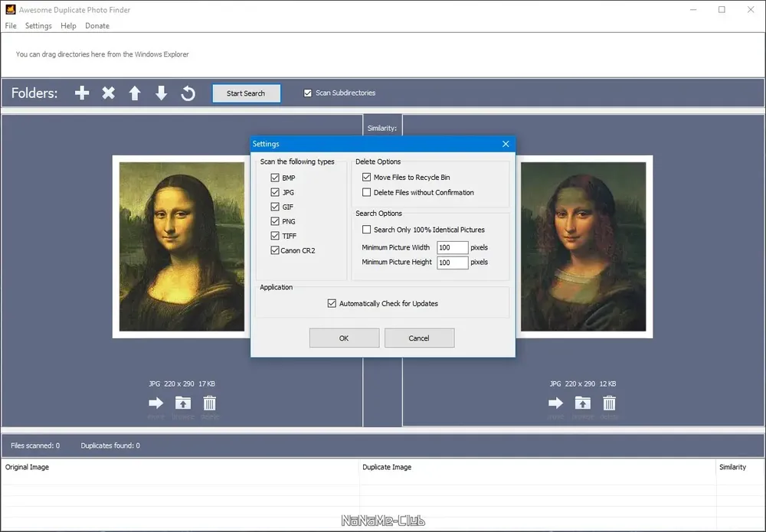
Task: Click the browse folder icon under right image
Action: pyautogui.click(x=582, y=403)
